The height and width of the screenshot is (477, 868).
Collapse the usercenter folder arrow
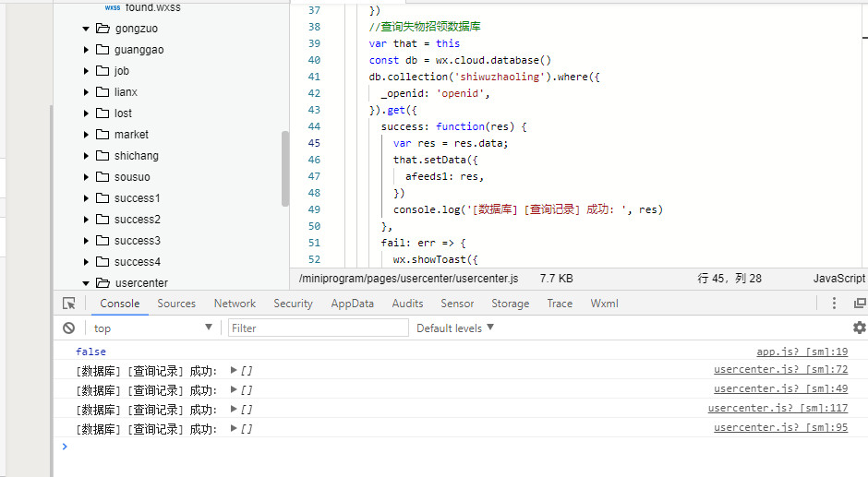tap(86, 283)
